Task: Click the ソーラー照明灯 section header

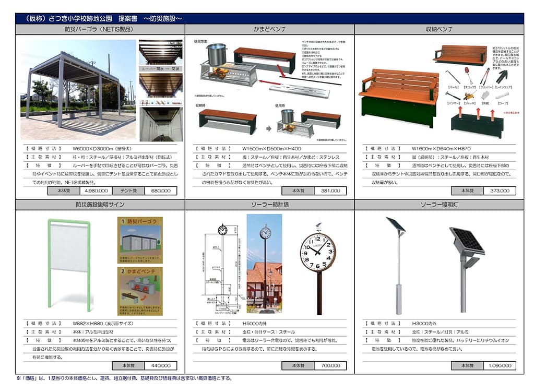Action: [438, 203]
